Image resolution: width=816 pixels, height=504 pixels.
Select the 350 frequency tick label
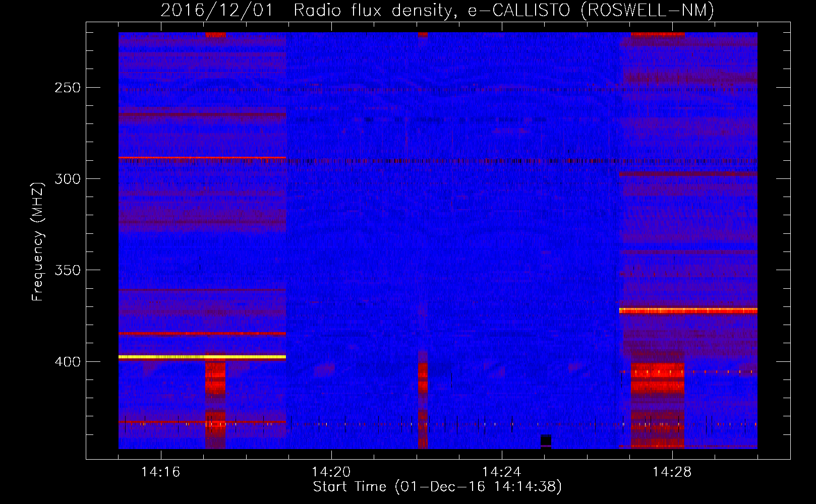[68, 270]
